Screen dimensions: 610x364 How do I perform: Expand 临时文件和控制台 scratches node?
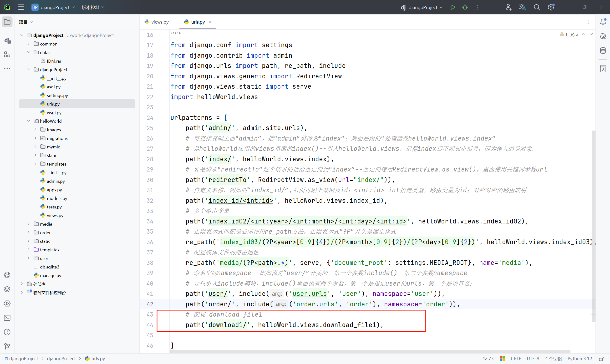point(22,293)
